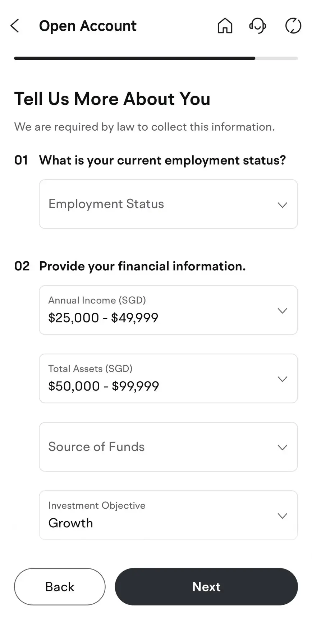Click the Total Assets chevron arrow
The width and height of the screenshot is (312, 644).
pos(283,379)
